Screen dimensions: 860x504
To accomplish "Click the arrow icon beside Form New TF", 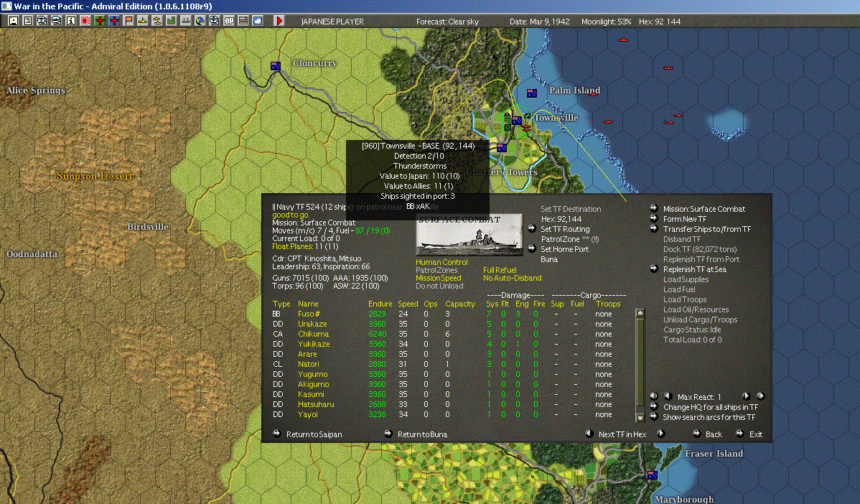I will pyautogui.click(x=654, y=218).
